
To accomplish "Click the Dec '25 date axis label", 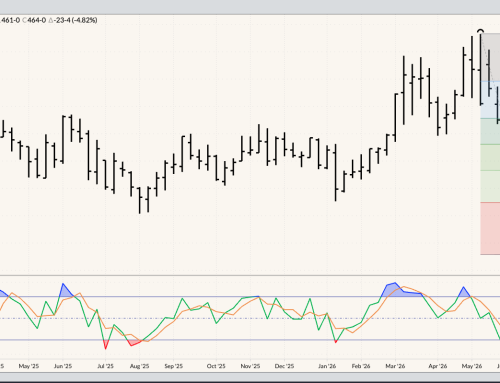I will 284,366.
